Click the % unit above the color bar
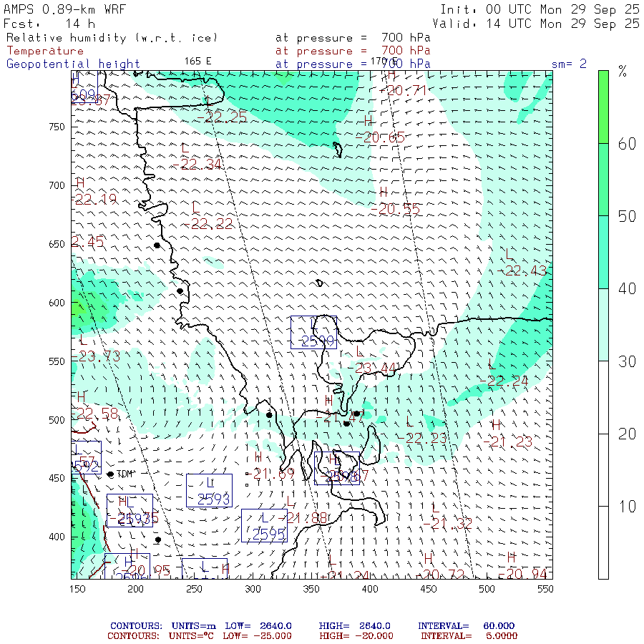 click(x=623, y=72)
